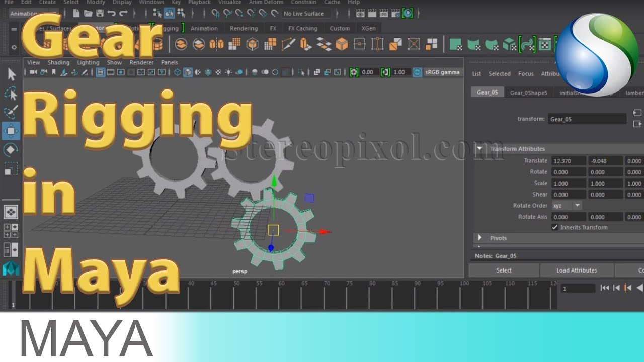Open the viewport Show menu
This screenshot has width=644, height=362.
[x=114, y=63]
